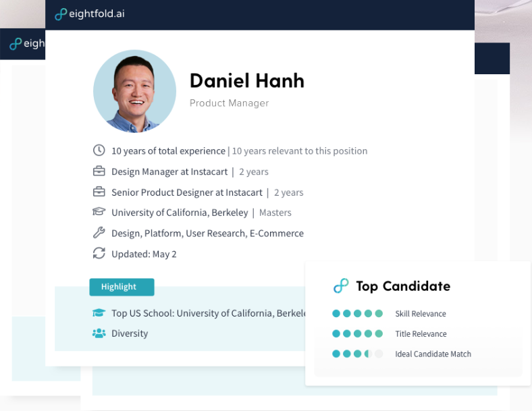Select the candidate name Daniel Hanh
Image resolution: width=532 pixels, height=411 pixels.
(x=246, y=81)
